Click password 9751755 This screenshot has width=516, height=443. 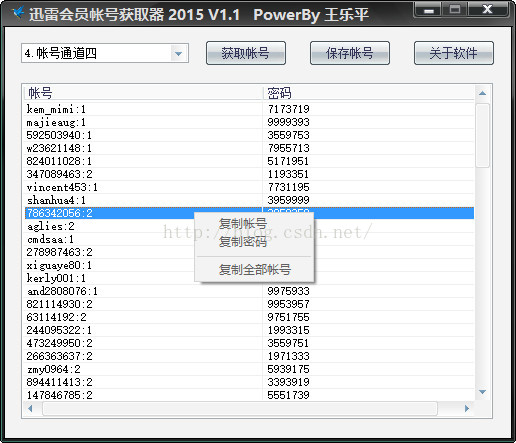click(x=288, y=317)
